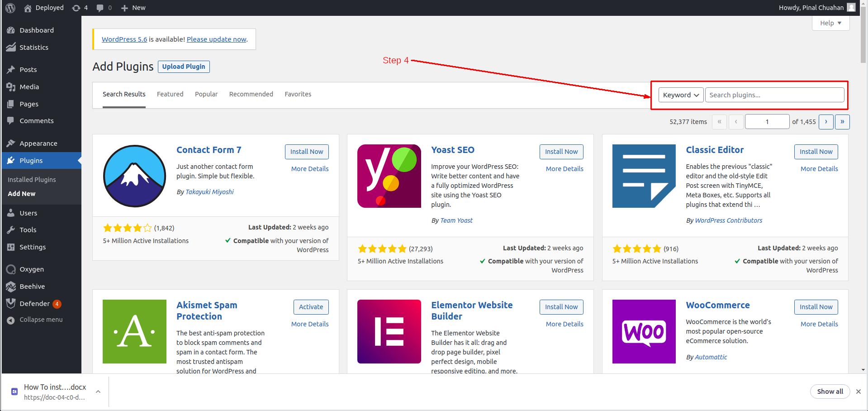Screen dimensions: 868x411
Task: Open More Details for Yoast SEO
Action: pos(564,169)
